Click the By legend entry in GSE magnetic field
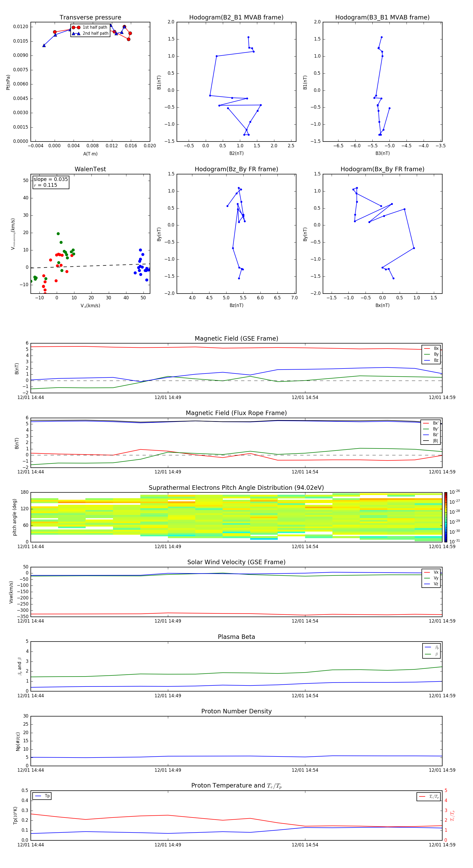The image size is (473, 868). tap(431, 355)
